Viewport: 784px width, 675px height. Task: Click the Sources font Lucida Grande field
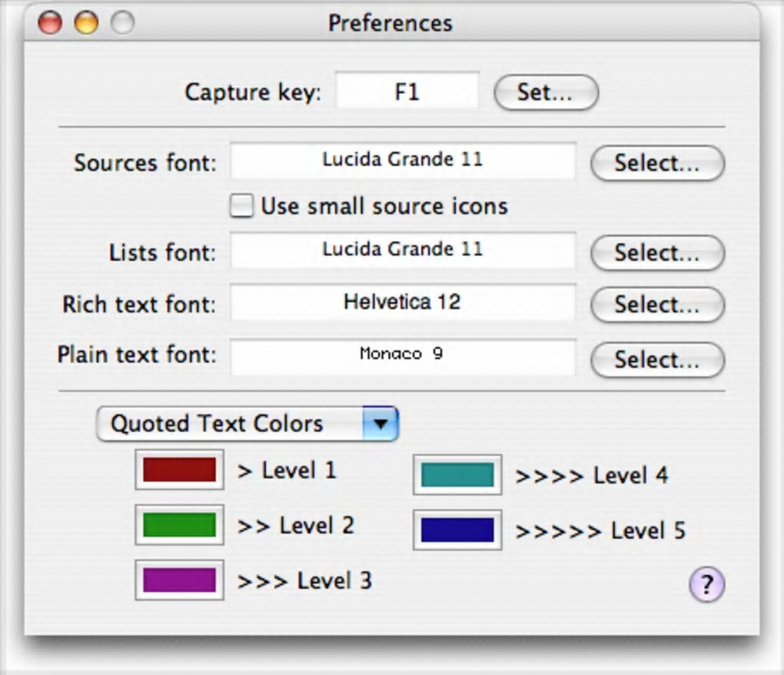coord(403,161)
